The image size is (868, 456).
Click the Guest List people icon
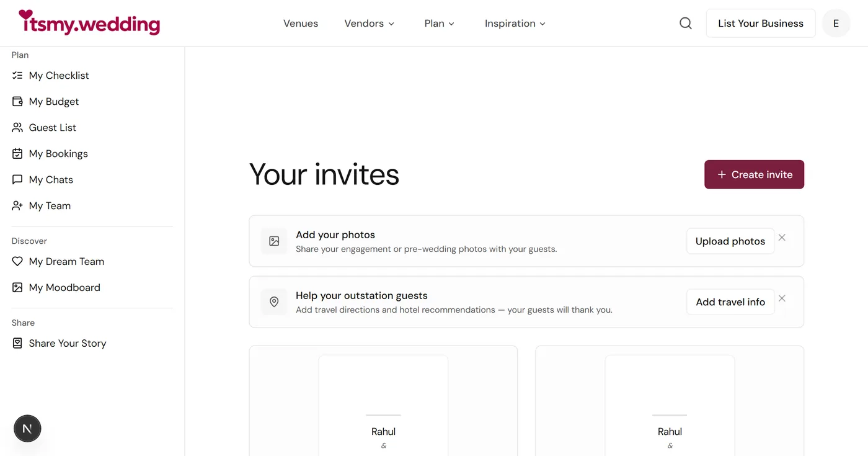(17, 128)
